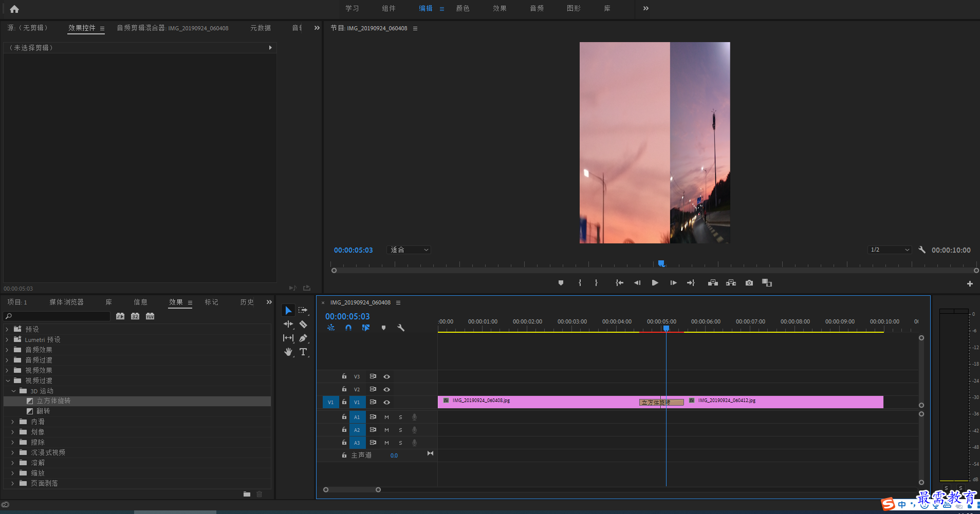Expand the Lumetri 预设 folder
This screenshot has width=980, height=514.
coord(7,339)
